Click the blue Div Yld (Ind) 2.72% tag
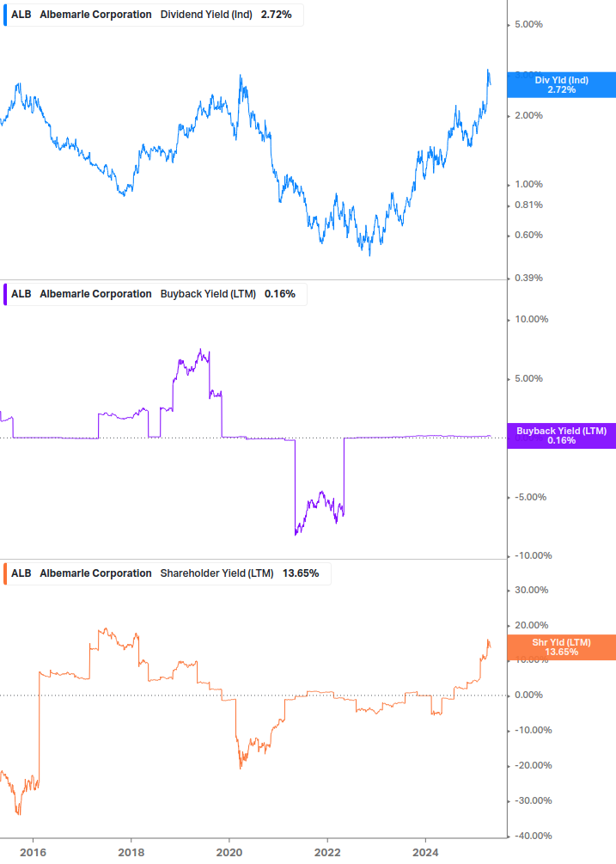 pos(562,85)
